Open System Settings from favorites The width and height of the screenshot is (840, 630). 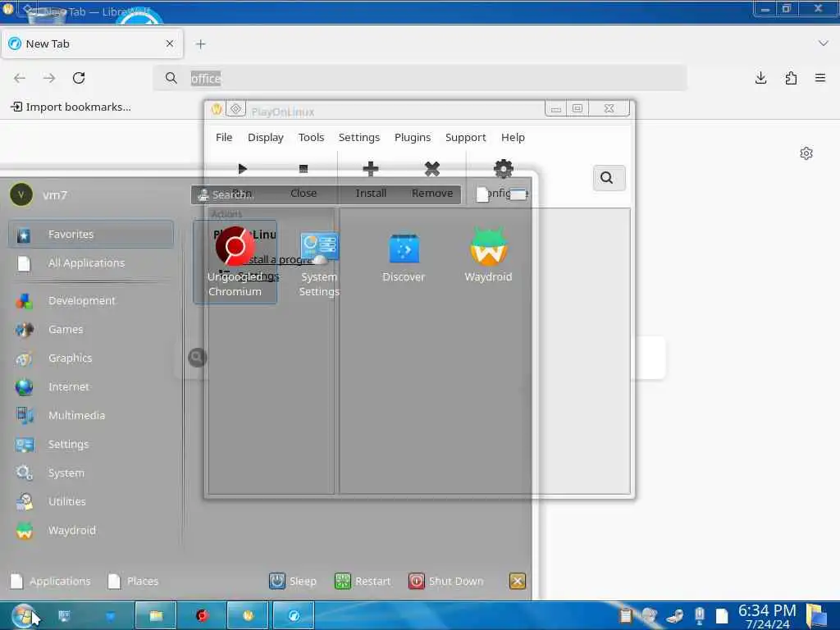pyautogui.click(x=319, y=262)
